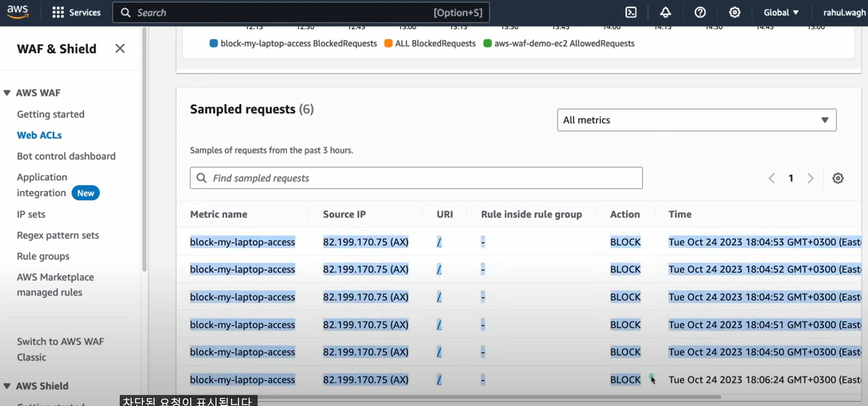Open console settings gear in top bar
The image size is (868, 406).
[x=735, y=12]
